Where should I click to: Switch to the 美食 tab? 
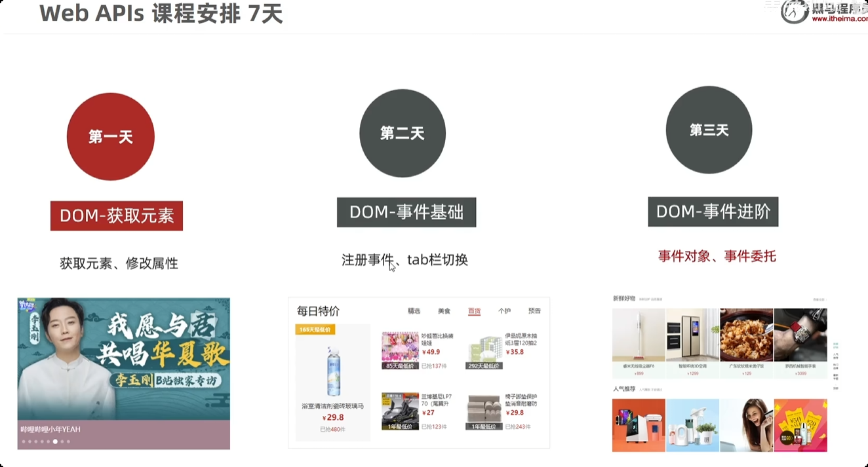click(444, 311)
